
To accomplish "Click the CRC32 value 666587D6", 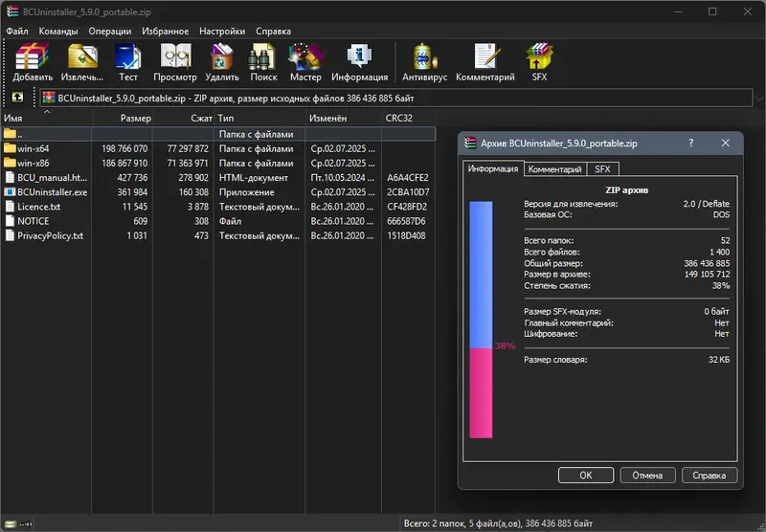I will [406, 221].
